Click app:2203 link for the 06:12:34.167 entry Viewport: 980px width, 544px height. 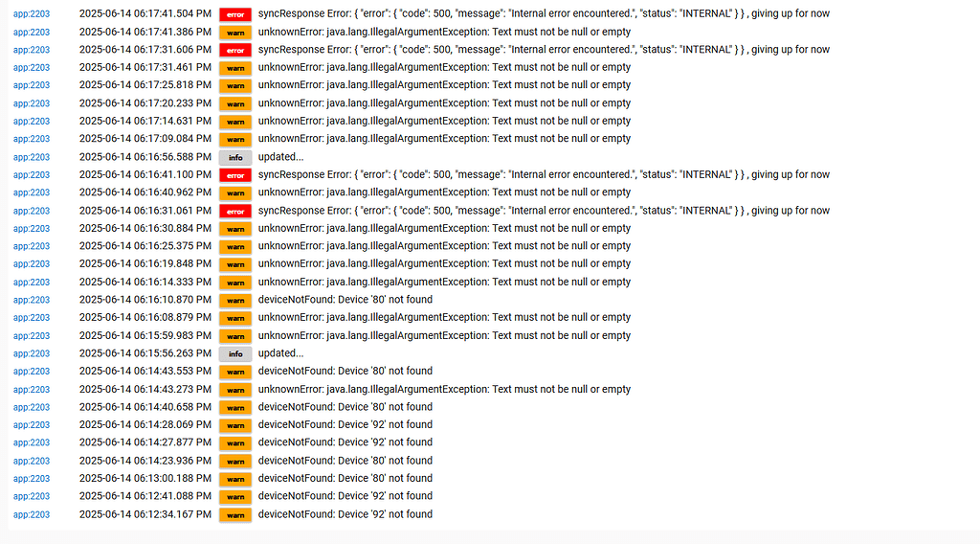coord(31,514)
